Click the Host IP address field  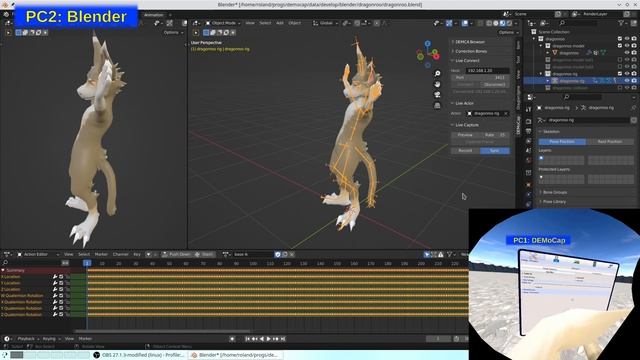tap(488, 71)
